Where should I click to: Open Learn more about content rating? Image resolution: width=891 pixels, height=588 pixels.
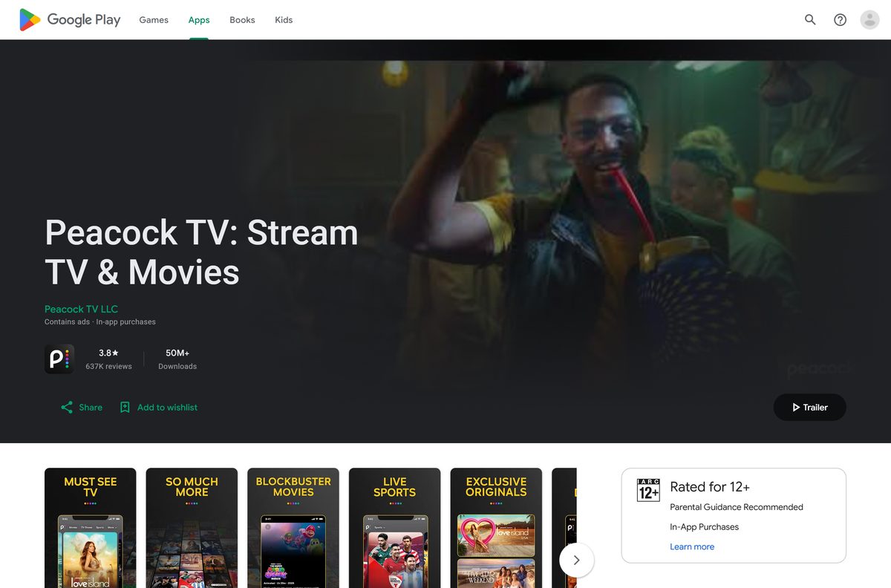click(x=692, y=546)
